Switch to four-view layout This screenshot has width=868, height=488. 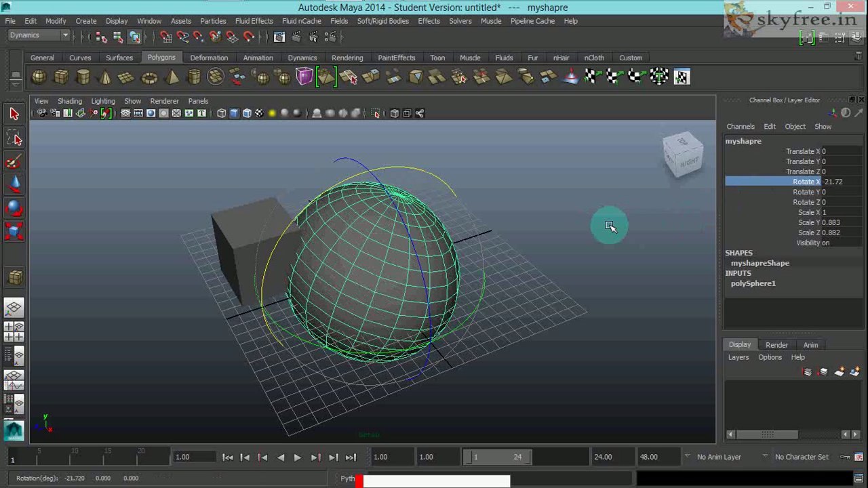point(14,332)
